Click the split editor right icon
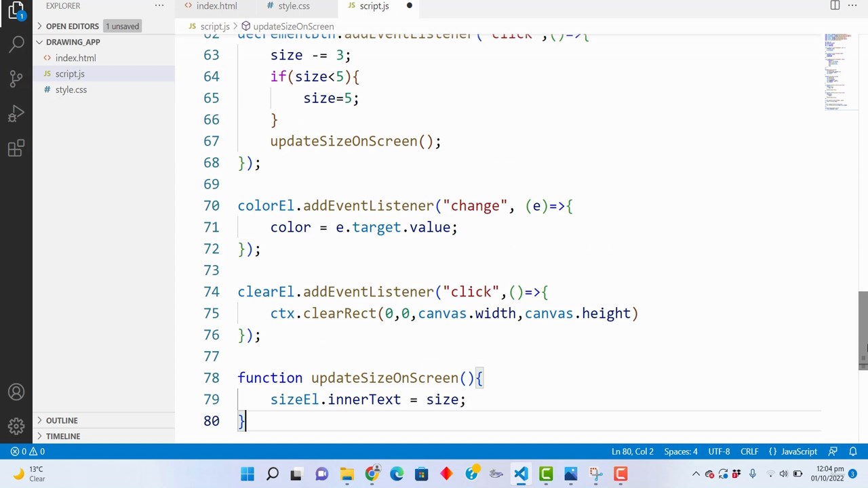 click(x=835, y=5)
